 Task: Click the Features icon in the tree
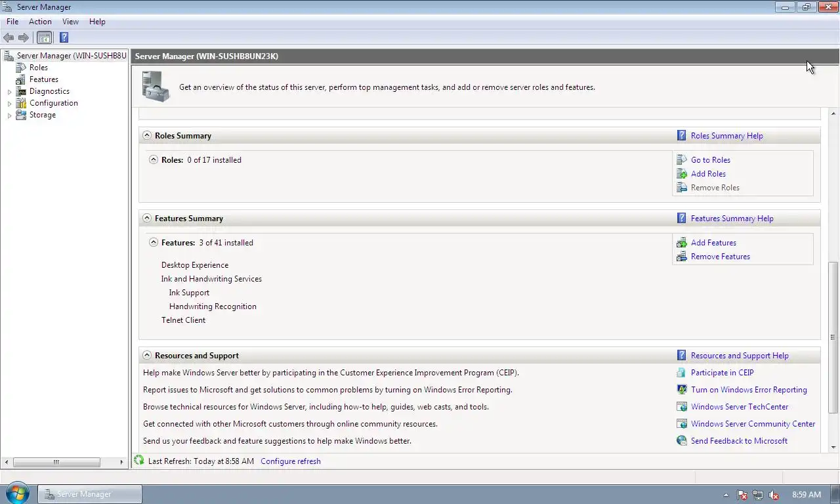tap(21, 79)
